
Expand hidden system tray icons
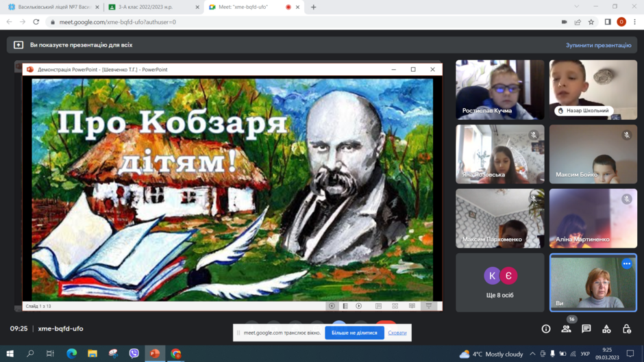click(x=532, y=354)
